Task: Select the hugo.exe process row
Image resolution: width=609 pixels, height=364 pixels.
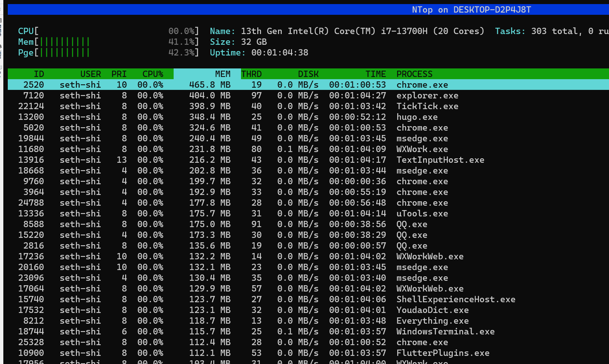Action: 308,117
